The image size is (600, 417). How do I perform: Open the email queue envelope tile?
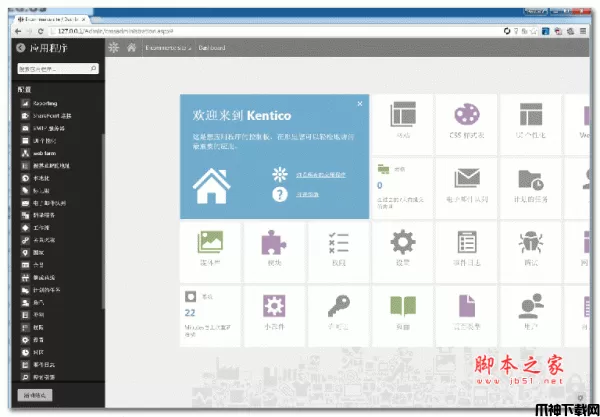pos(466,188)
